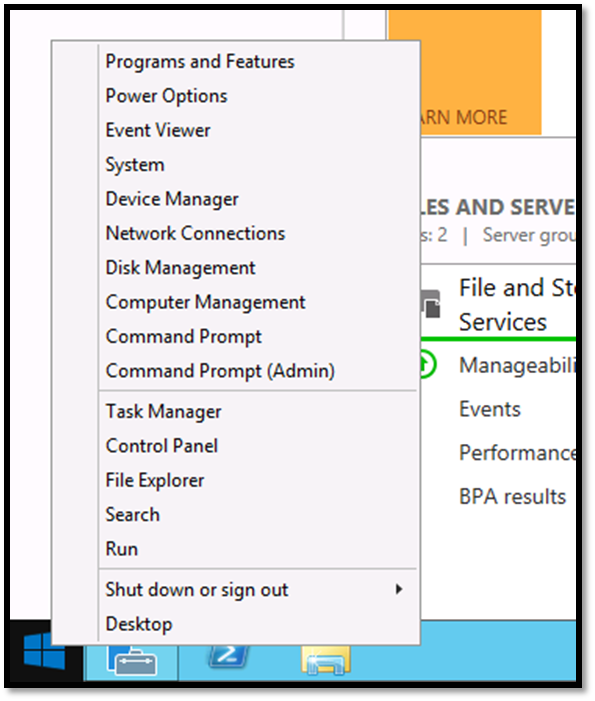Open Programs and Features
The width and height of the screenshot is (595, 701).
(x=200, y=61)
